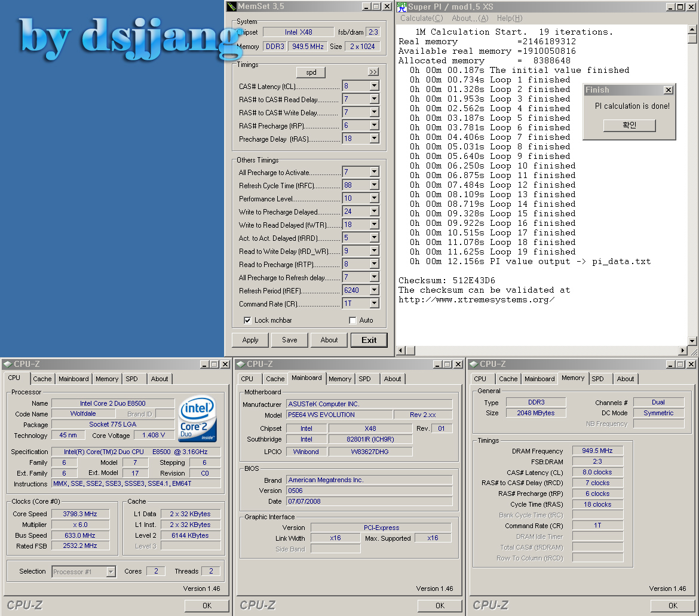Click the Apply button in MemSet
Image resolution: width=699 pixels, height=616 pixels.
(x=250, y=340)
